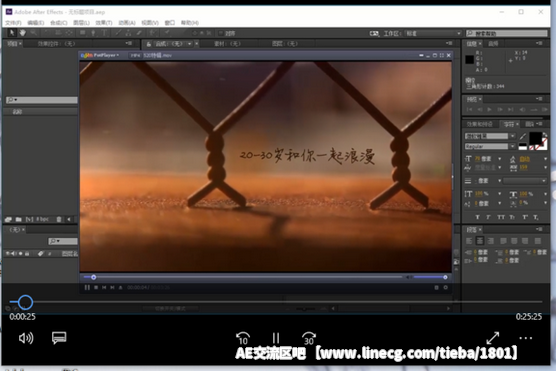Click Project panel trash delete icon
This screenshot has height=372, width=559.
59,219
